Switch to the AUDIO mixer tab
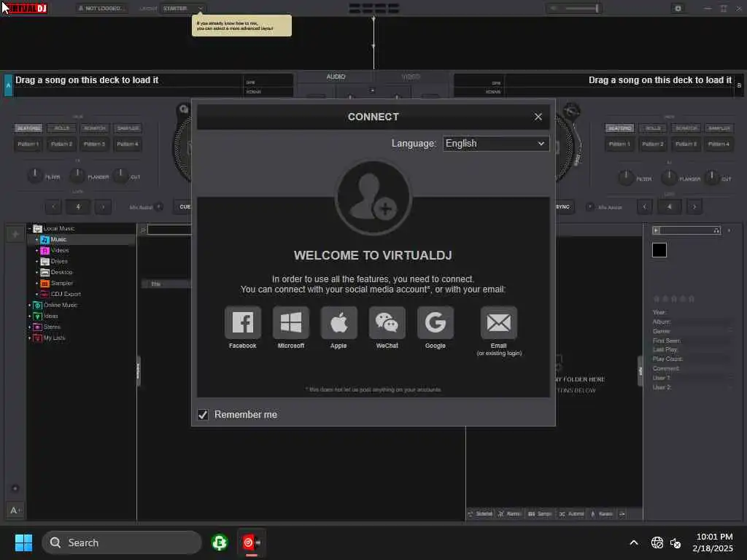 coord(336,77)
